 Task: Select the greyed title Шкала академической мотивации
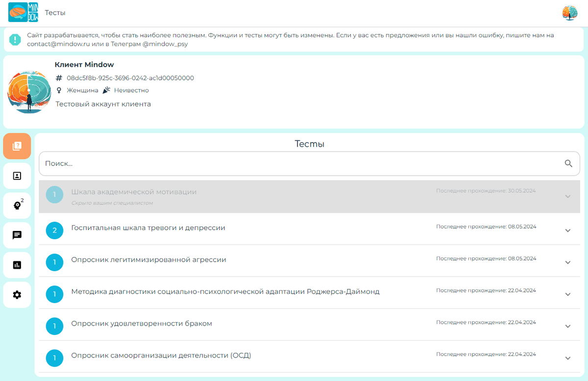[134, 192]
